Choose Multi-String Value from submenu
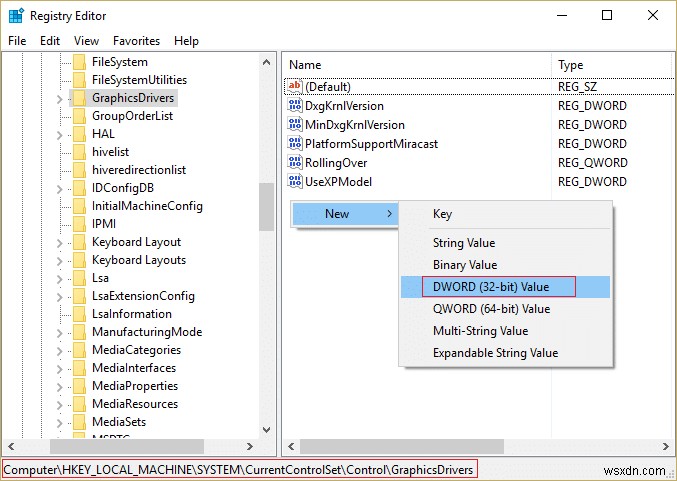Screen dimensions: 677x481 505,331
